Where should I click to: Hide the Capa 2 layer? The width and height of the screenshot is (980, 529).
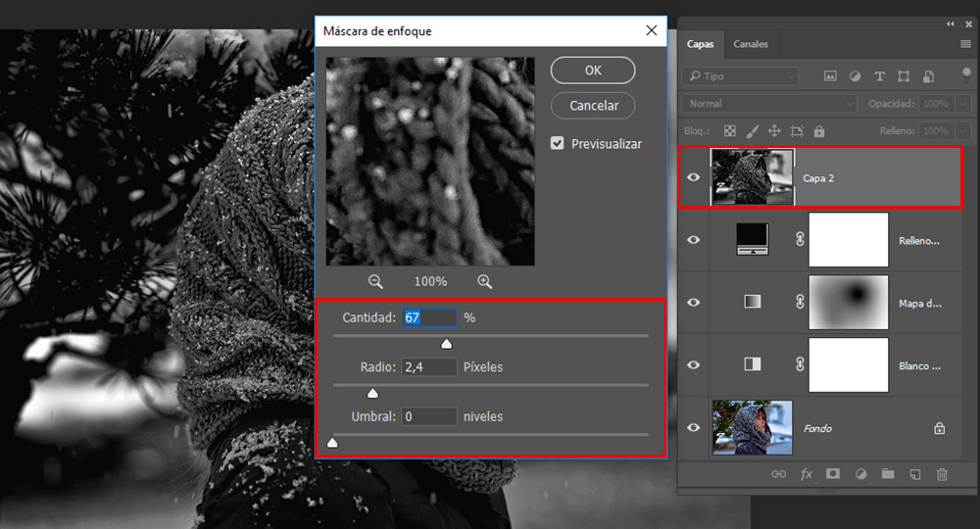[x=694, y=177]
